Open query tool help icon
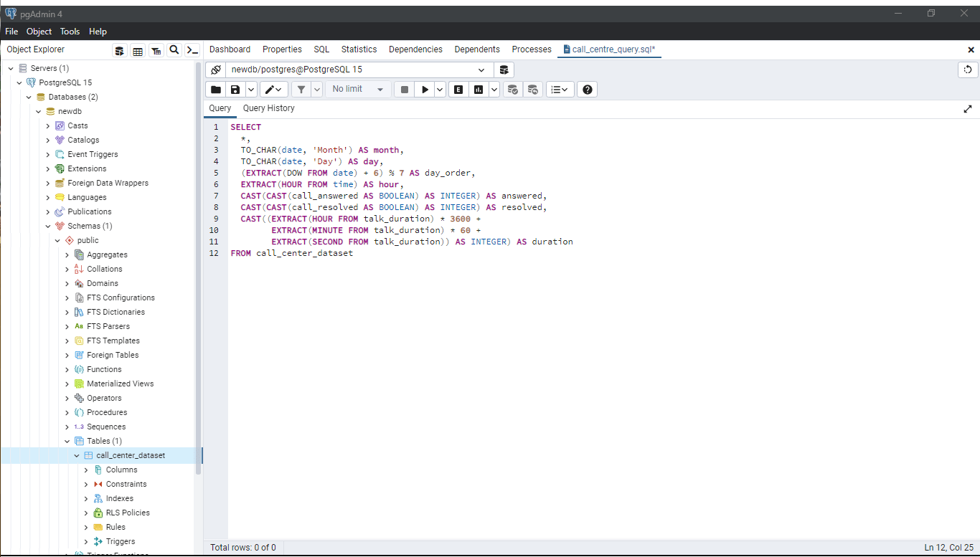The height and width of the screenshot is (557, 980). 588,90
